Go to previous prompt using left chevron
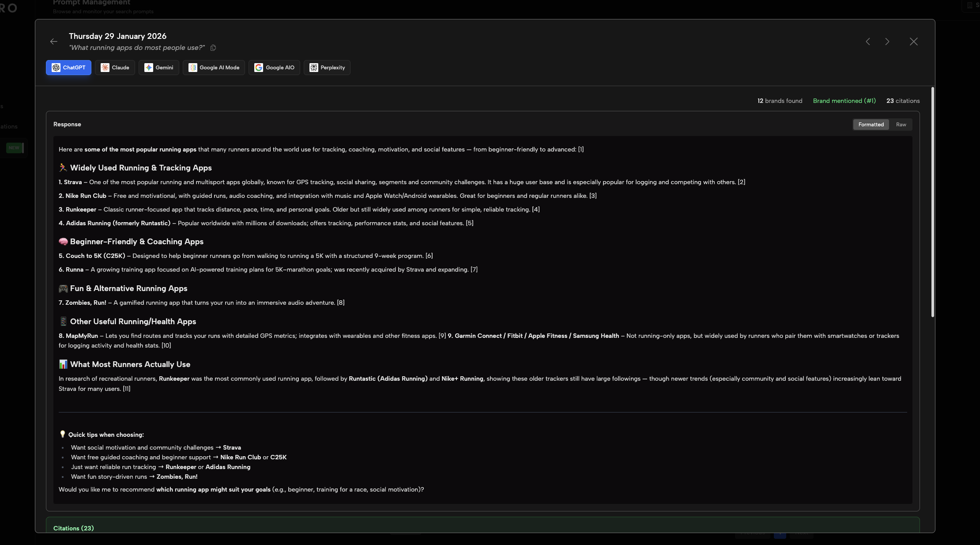980x545 pixels. click(x=868, y=42)
